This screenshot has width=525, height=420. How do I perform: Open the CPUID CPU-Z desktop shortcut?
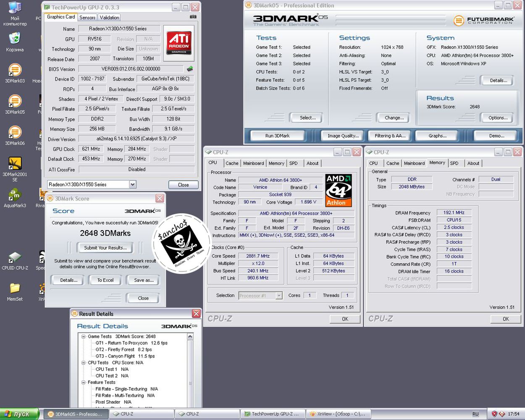(15, 260)
